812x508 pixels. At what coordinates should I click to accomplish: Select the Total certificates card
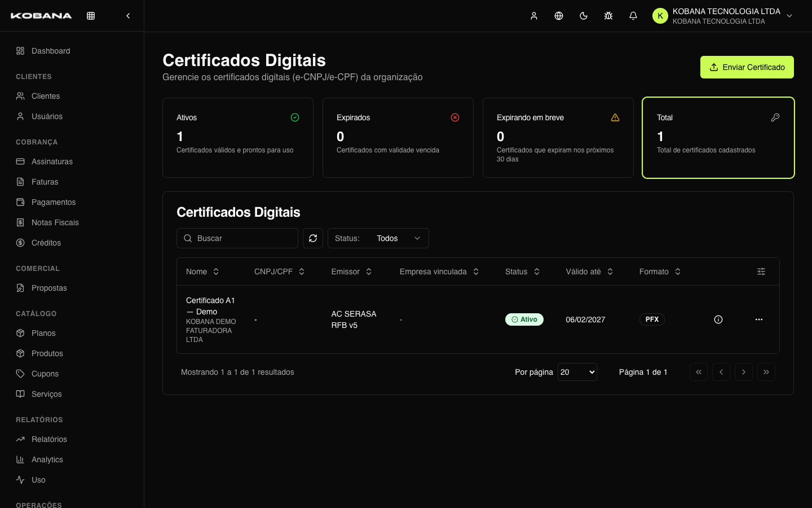718,138
